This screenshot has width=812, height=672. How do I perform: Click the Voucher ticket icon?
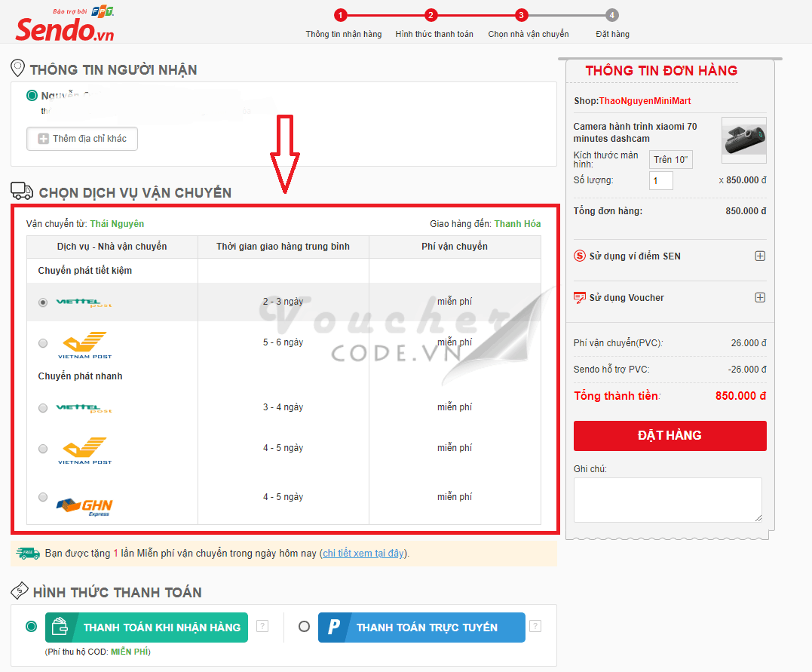pyautogui.click(x=580, y=298)
